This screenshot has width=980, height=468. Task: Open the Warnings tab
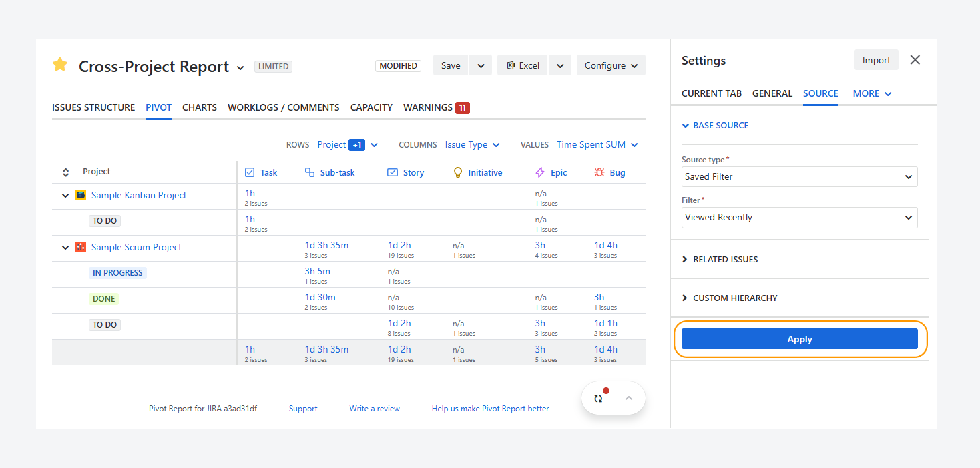click(428, 107)
